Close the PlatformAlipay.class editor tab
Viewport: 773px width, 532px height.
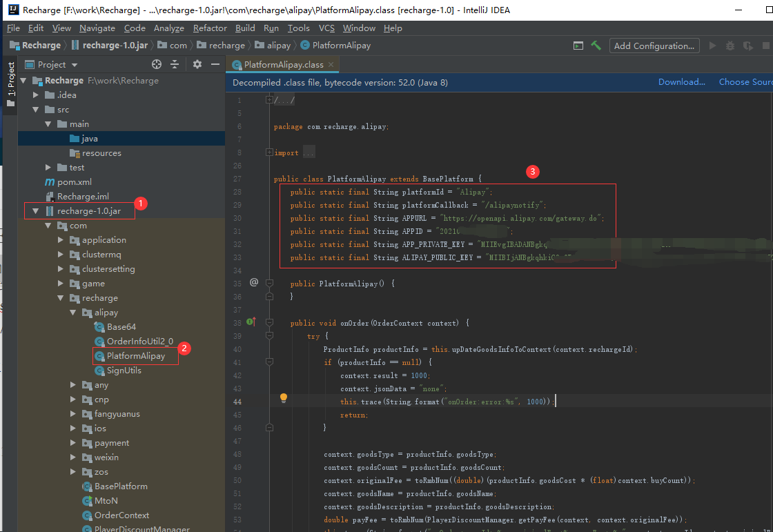pyautogui.click(x=332, y=64)
